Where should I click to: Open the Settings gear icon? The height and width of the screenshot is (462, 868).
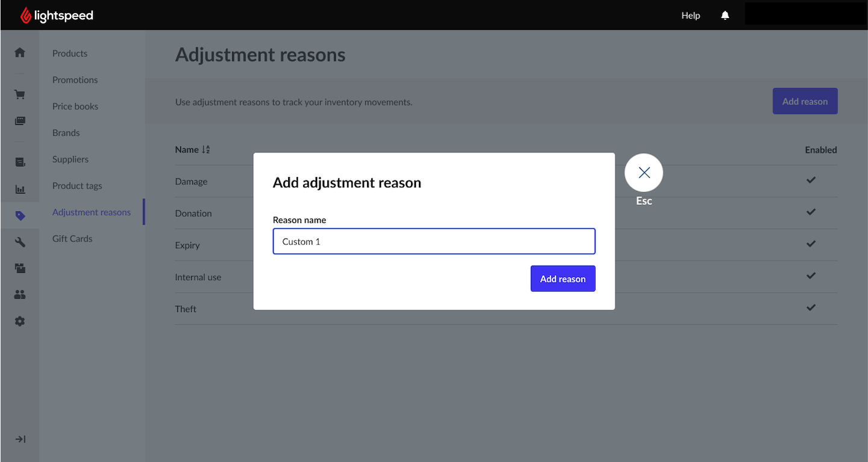(x=19, y=320)
